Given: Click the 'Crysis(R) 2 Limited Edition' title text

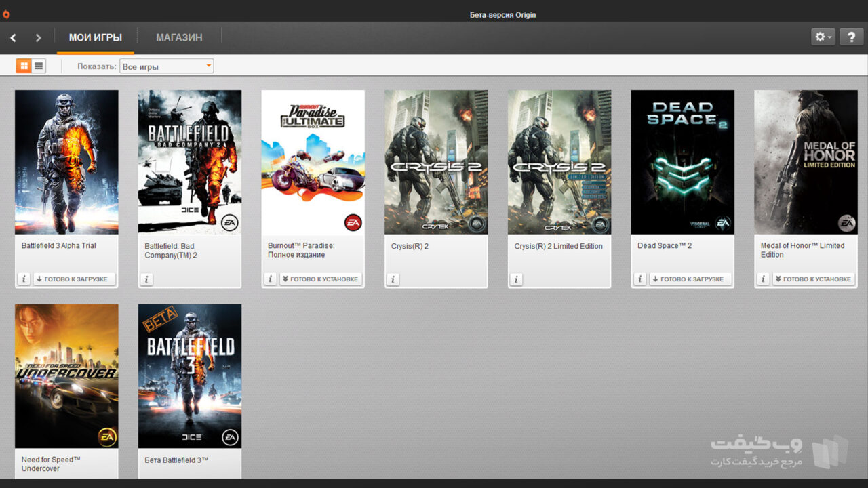Looking at the screenshot, I should click(x=559, y=246).
